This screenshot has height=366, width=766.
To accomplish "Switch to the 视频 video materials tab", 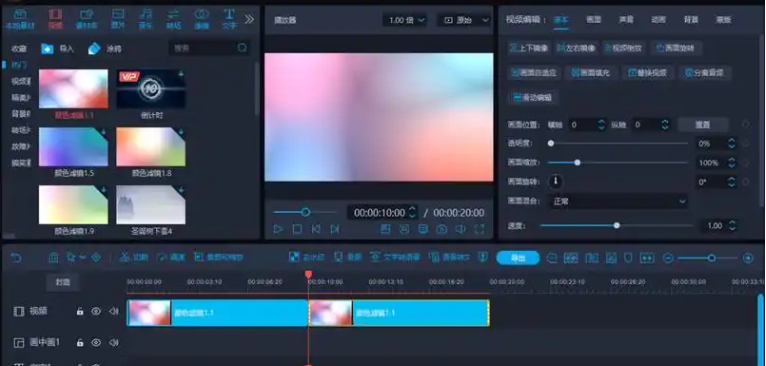I will click(56, 19).
